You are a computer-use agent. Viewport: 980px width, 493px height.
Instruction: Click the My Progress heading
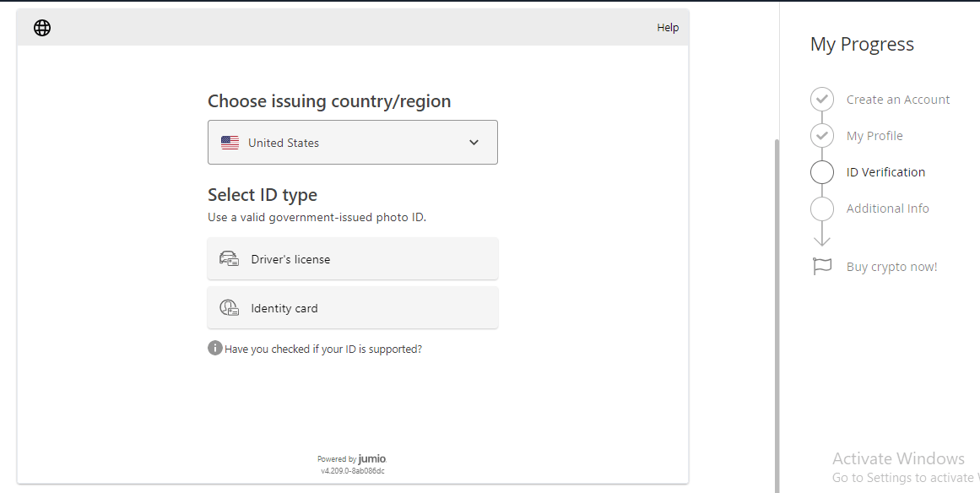[862, 45]
